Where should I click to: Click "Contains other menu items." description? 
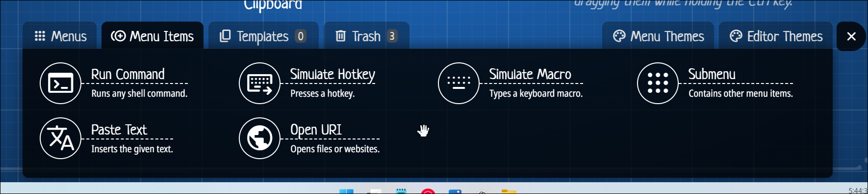[740, 93]
